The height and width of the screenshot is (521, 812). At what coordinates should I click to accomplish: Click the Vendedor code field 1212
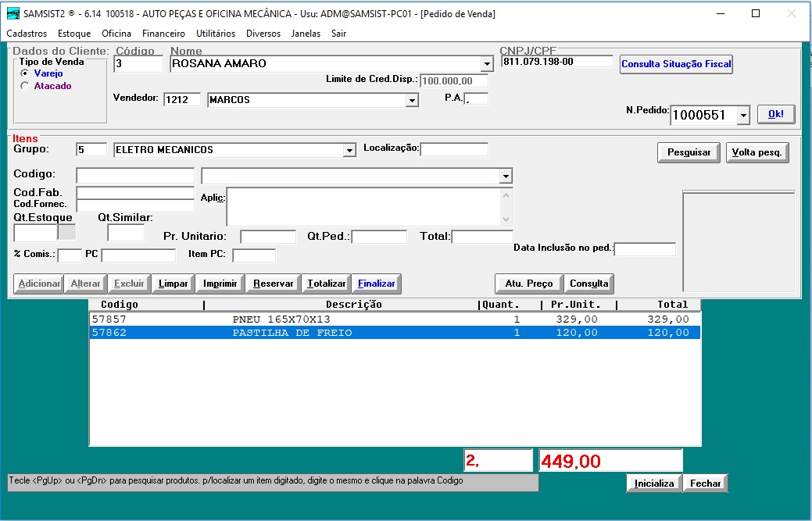[x=182, y=99]
